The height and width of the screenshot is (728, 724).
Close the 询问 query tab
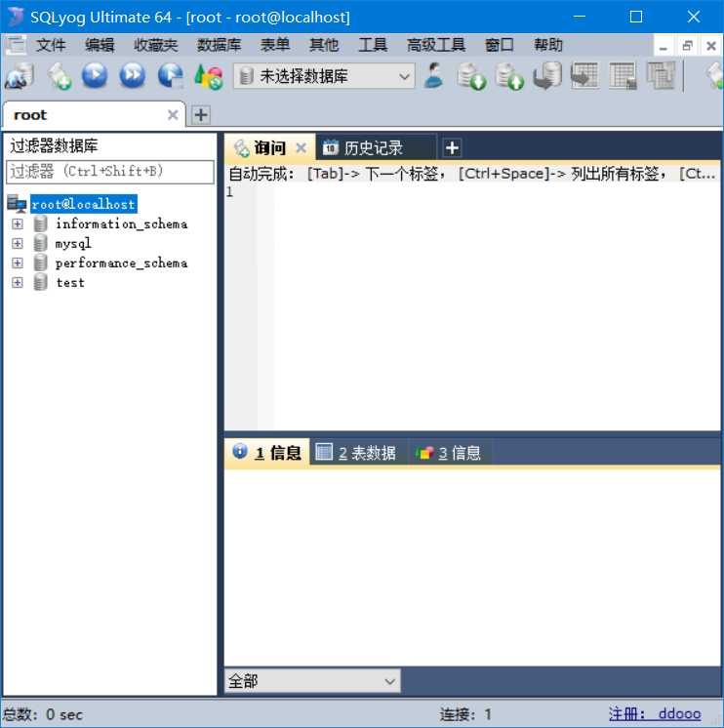(301, 148)
